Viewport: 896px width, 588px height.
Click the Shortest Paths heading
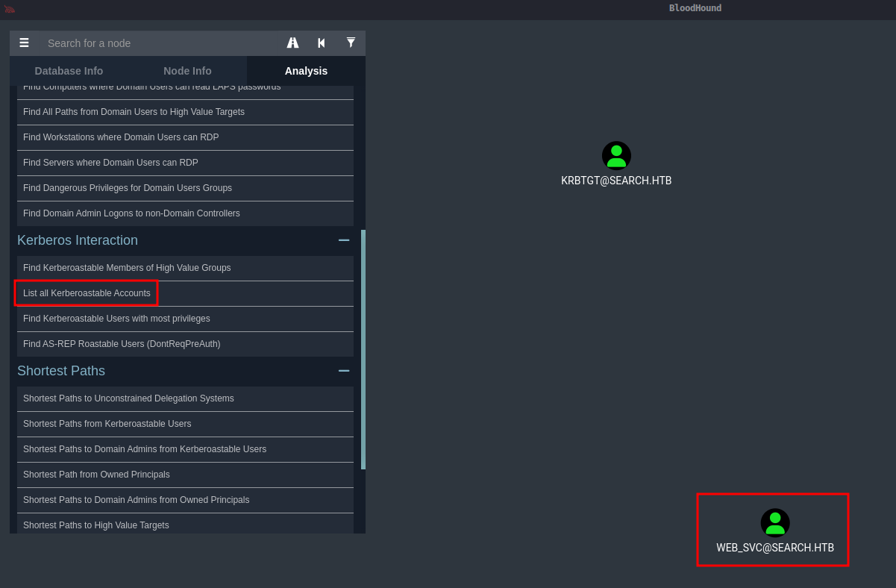(61, 371)
